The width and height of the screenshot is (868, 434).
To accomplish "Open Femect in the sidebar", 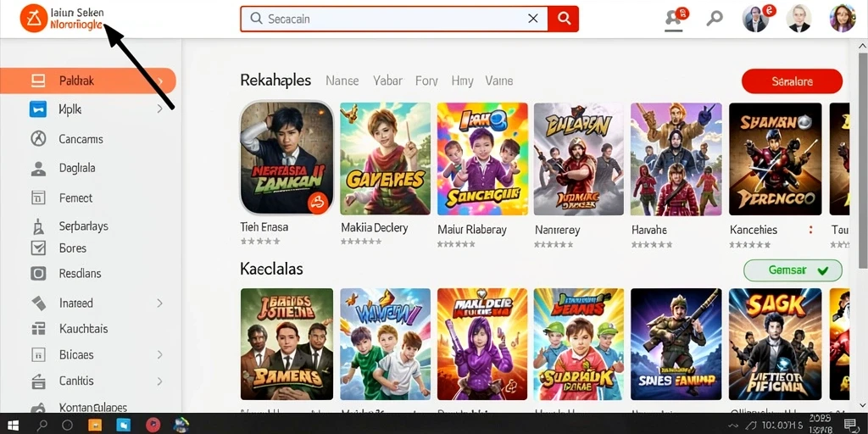I will point(75,198).
